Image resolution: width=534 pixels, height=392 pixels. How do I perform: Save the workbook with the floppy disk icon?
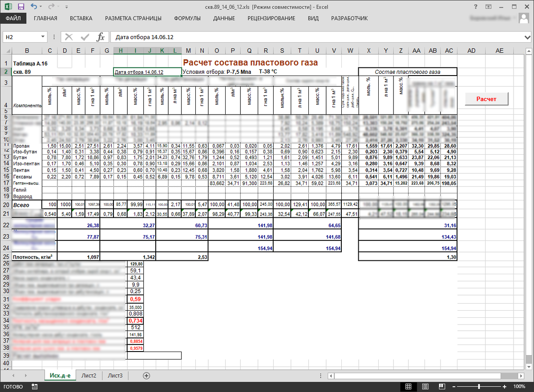click(21, 7)
